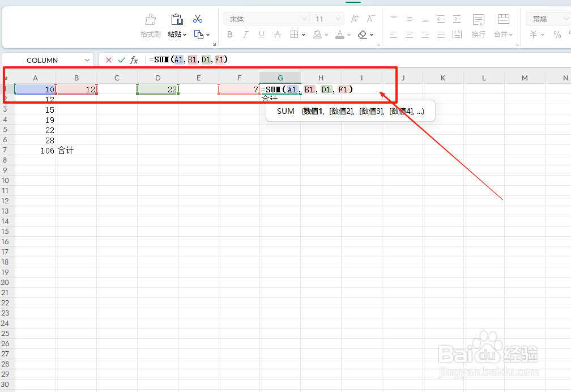571x392 pixels.
Task: Confirm formula entry with green checkmark
Action: (121, 60)
